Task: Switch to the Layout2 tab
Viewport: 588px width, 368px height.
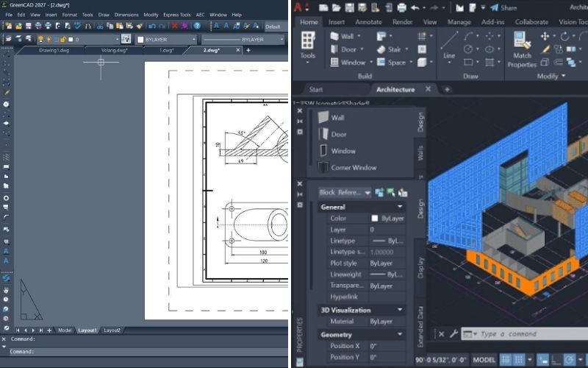Action: tap(112, 330)
